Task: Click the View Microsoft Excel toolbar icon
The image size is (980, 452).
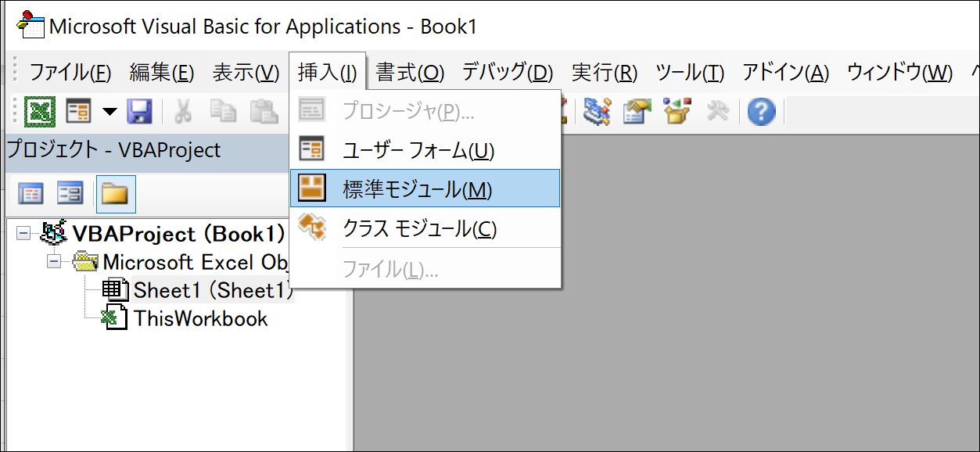Action: (38, 111)
